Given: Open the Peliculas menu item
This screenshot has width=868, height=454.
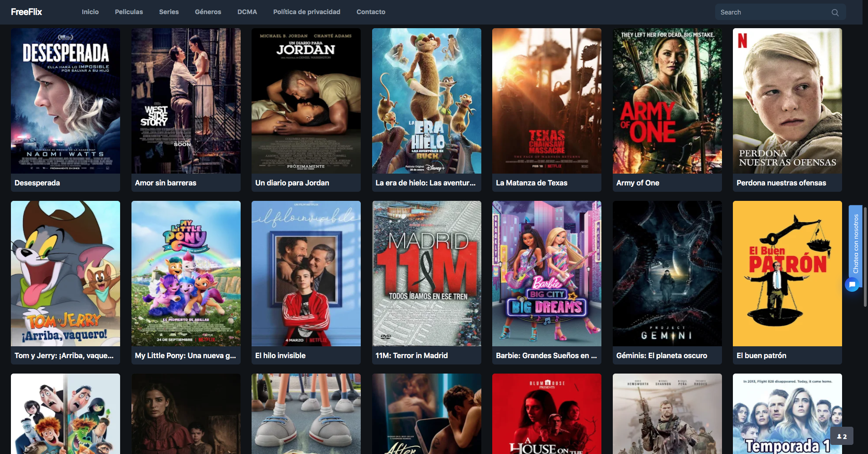Looking at the screenshot, I should [x=129, y=12].
